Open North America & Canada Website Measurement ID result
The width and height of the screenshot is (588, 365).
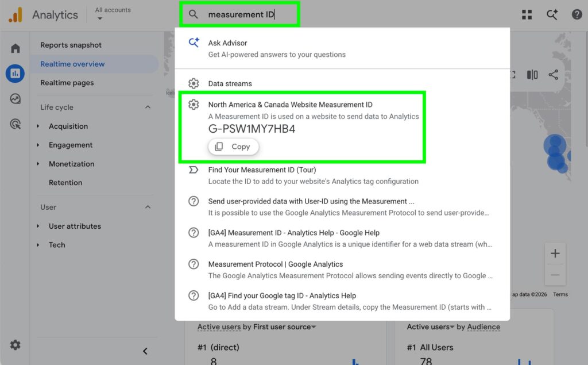[x=290, y=105]
